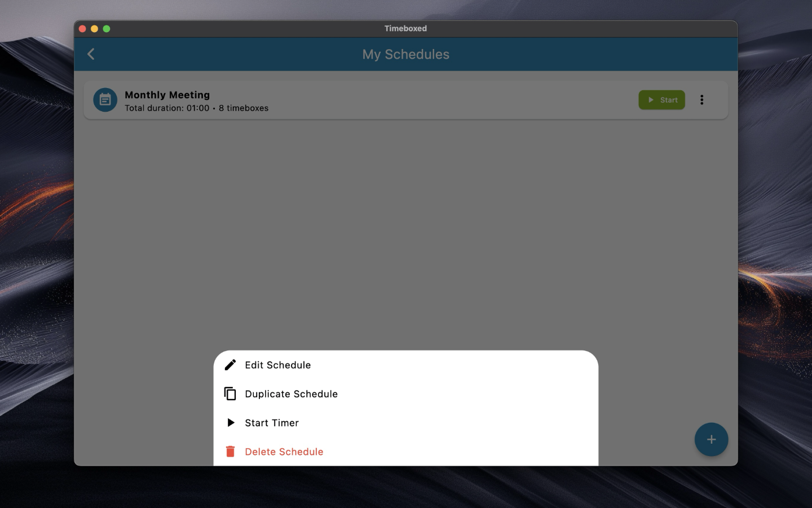Open the three-dot options for Monthly Meeting
812x508 pixels.
701,100
